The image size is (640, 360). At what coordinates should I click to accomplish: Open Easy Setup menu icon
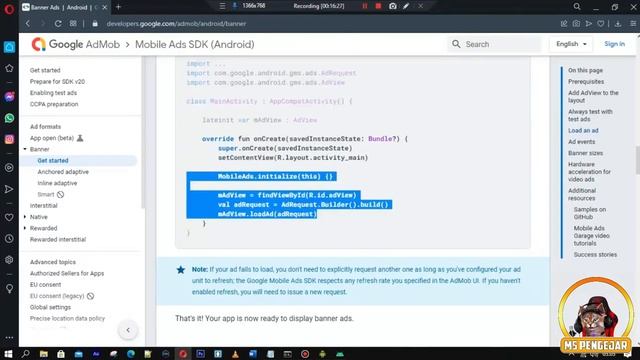(x=633, y=24)
